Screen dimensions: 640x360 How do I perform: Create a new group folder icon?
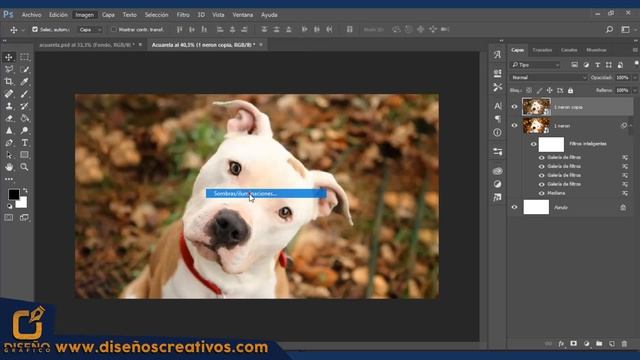[599, 344]
